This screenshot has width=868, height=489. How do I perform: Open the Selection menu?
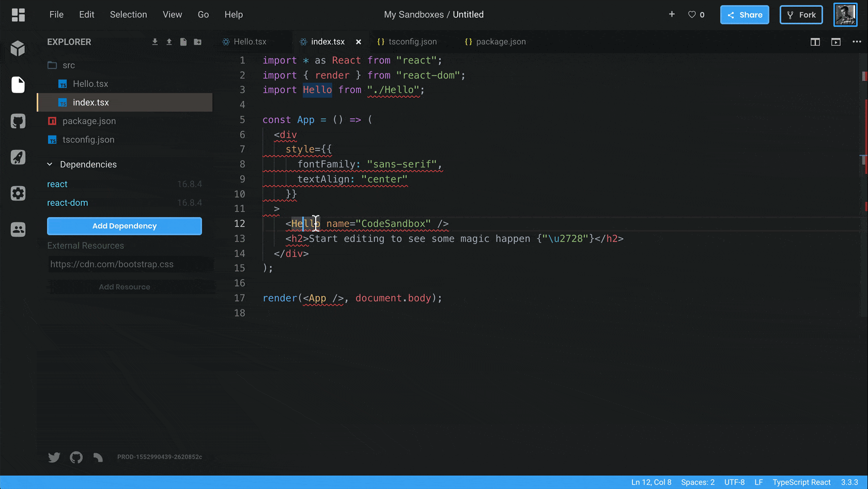128,14
